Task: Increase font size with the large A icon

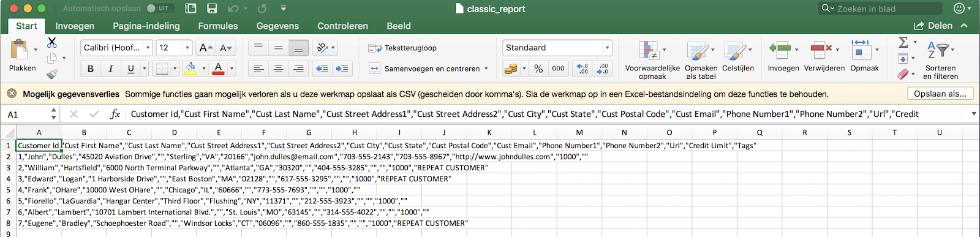Action: click(x=206, y=48)
